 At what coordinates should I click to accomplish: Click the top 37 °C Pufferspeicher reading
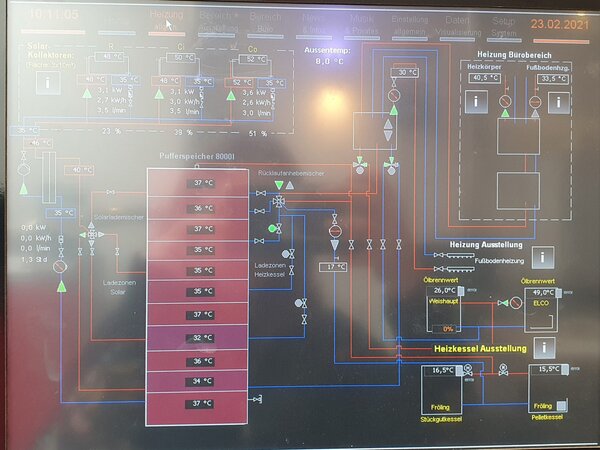[203, 183]
